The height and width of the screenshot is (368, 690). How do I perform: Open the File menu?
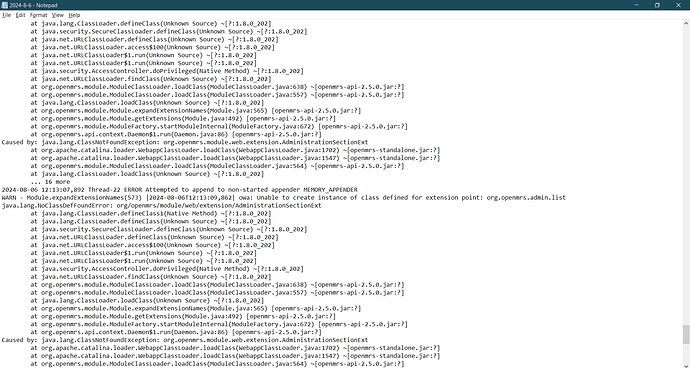[x=6, y=15]
